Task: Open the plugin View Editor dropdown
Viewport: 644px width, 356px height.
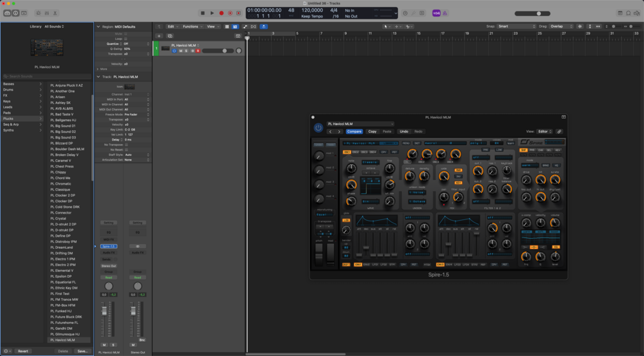Action: pyautogui.click(x=545, y=131)
